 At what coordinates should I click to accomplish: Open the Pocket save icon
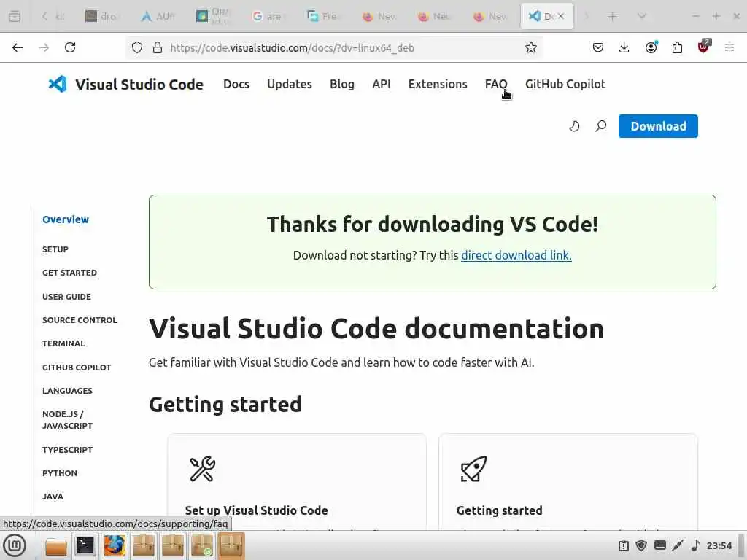point(598,47)
